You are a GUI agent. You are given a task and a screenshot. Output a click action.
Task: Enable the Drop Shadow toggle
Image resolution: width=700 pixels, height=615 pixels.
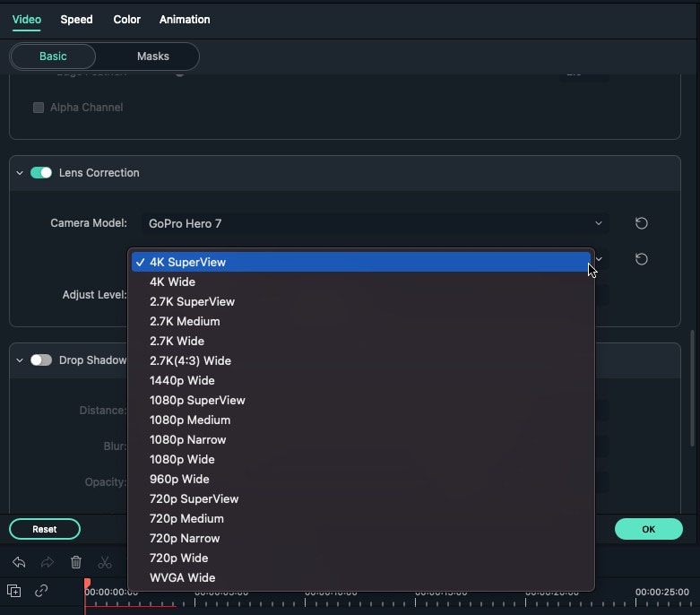tap(41, 359)
